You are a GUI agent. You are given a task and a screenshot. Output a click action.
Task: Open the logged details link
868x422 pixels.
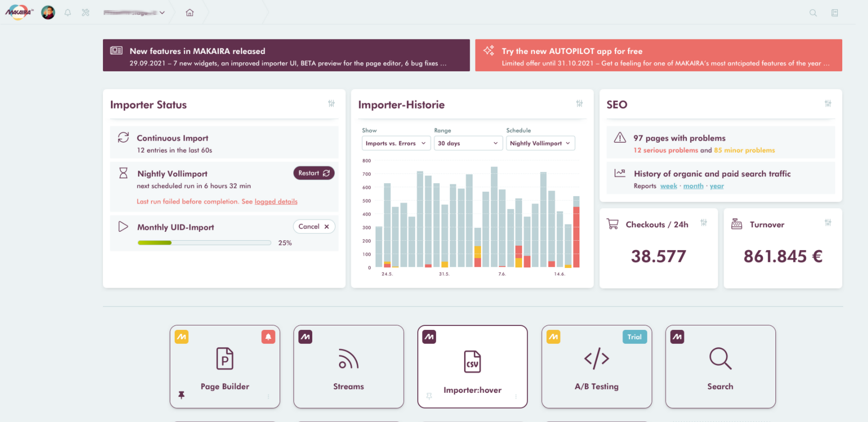coord(276,202)
